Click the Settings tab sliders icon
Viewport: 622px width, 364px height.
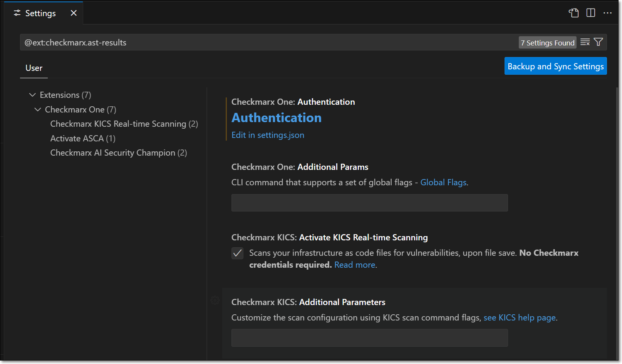click(x=17, y=13)
